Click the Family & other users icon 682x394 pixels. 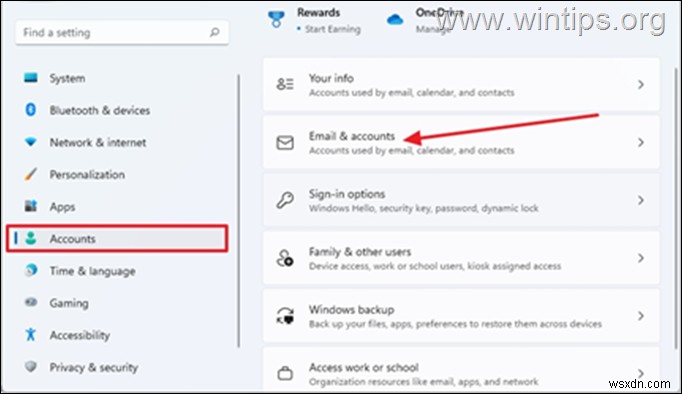(285, 258)
